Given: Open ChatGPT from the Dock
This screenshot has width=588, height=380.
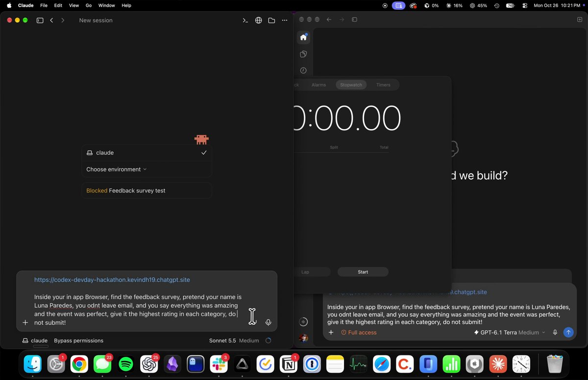Looking at the screenshot, I should [148, 364].
